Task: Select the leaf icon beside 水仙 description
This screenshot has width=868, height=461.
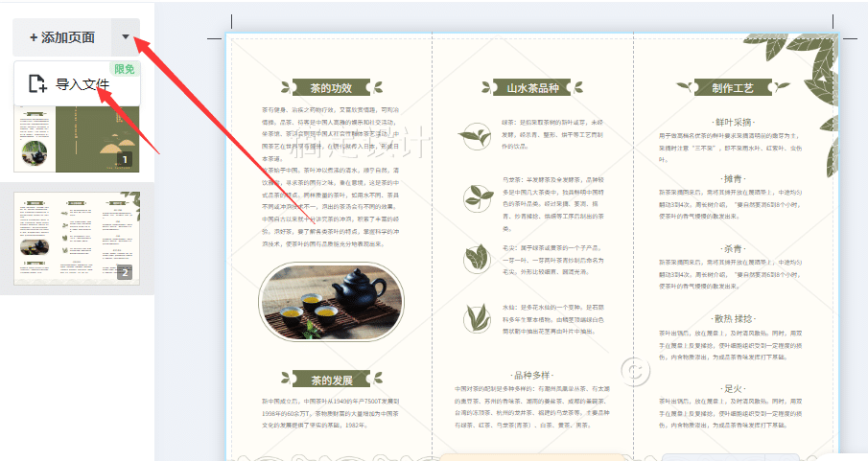Action: 477,318
